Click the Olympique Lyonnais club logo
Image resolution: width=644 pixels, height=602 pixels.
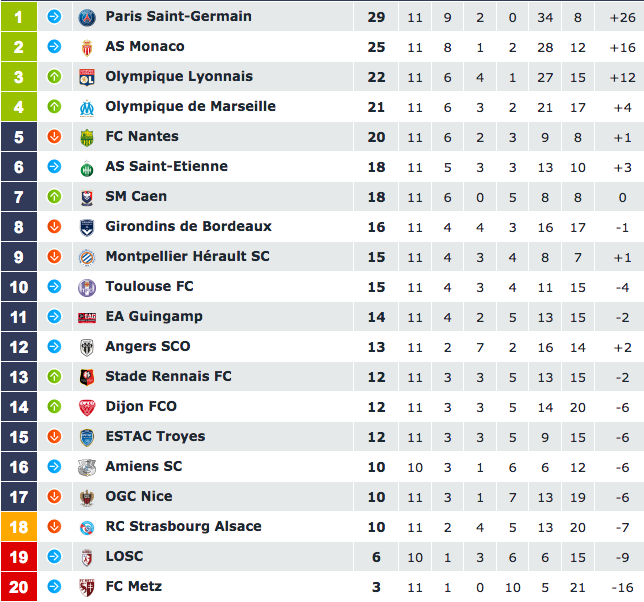(x=87, y=77)
